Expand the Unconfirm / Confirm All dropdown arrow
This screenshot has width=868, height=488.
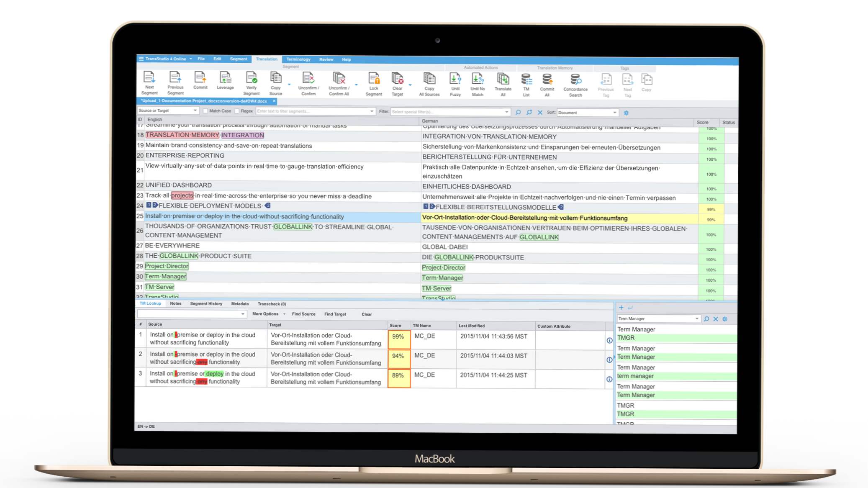coord(356,85)
